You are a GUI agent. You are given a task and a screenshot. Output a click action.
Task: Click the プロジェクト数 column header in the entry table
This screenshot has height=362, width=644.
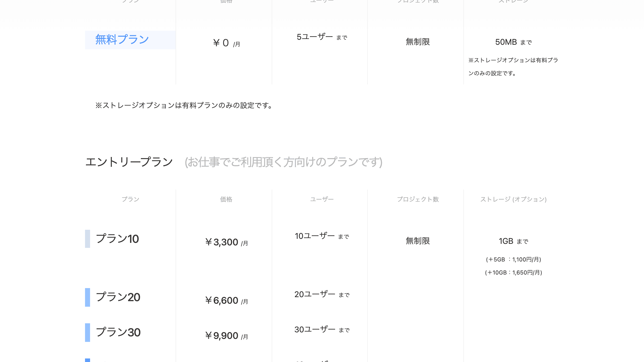point(418,199)
